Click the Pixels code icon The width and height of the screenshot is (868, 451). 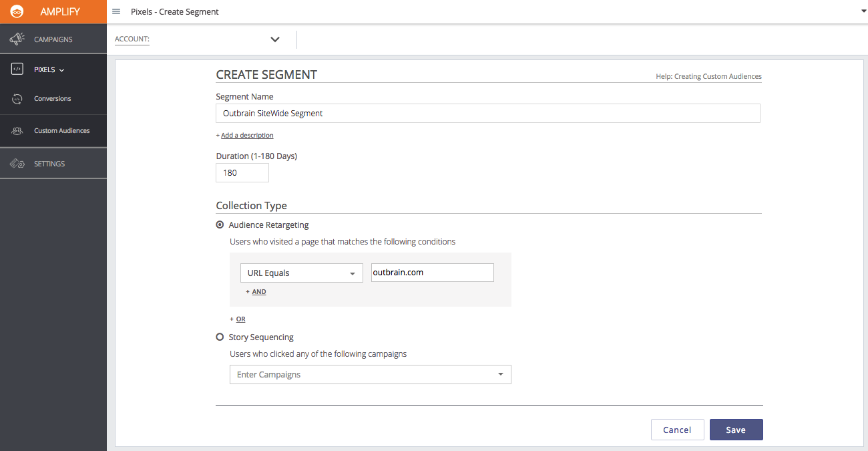(17, 69)
